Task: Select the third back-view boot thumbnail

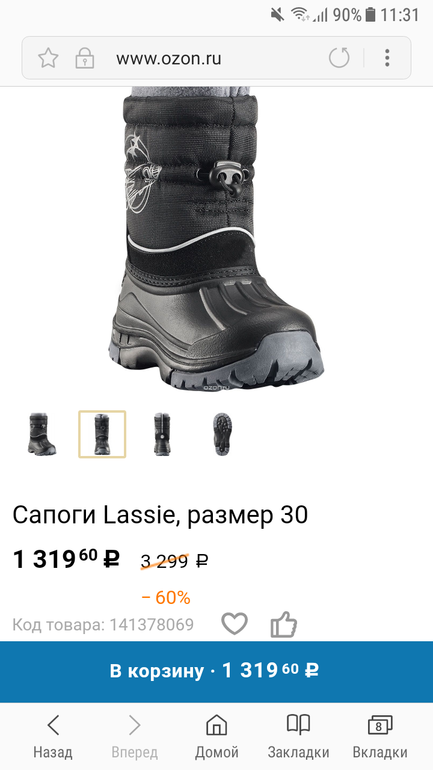Action: click(x=162, y=434)
